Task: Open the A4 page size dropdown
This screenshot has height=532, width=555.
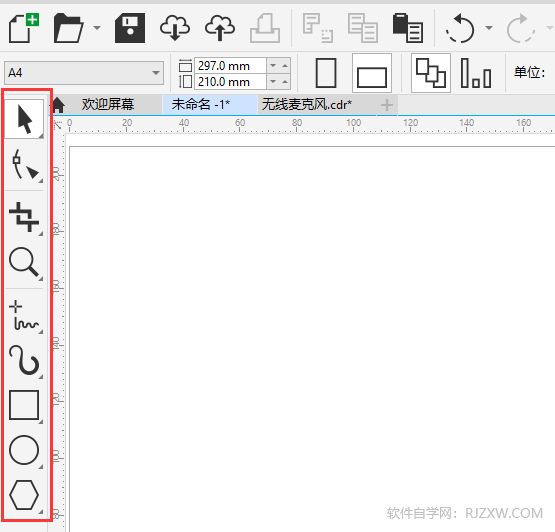Action: click(84, 73)
